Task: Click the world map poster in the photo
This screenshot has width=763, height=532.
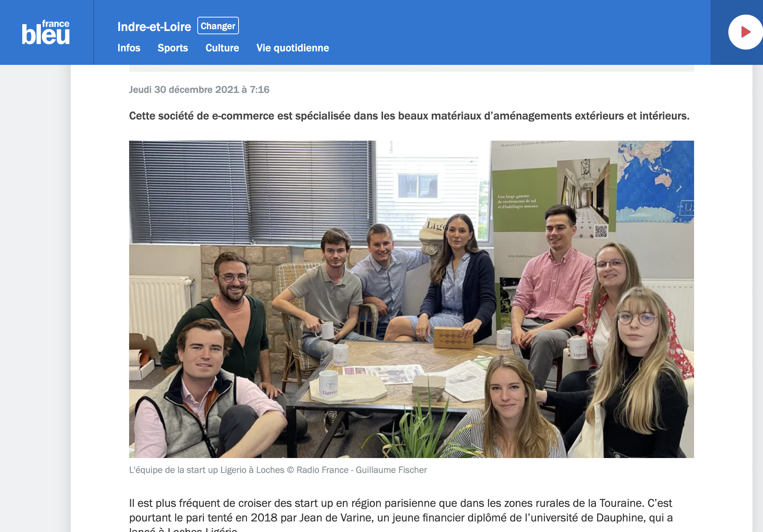Action: (x=655, y=181)
